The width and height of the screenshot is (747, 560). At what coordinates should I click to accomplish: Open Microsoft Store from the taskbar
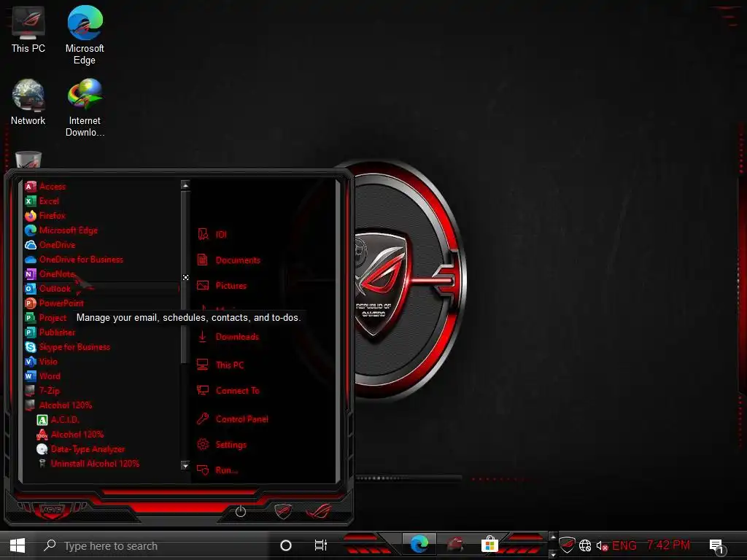(489, 544)
